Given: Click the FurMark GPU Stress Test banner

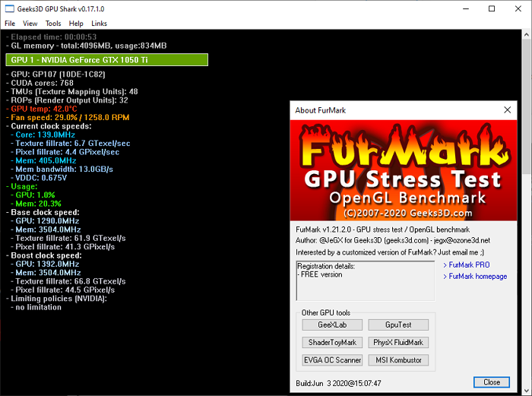Looking at the screenshot, I should (x=404, y=170).
